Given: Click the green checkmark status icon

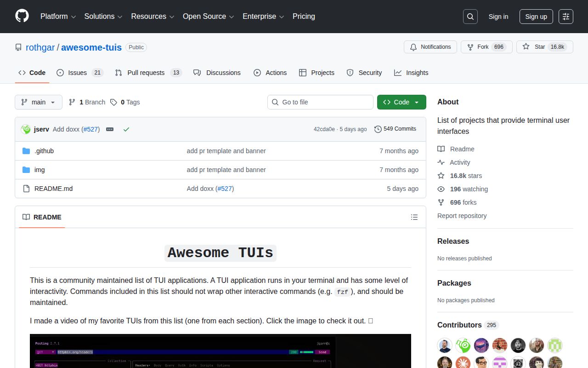Looking at the screenshot, I should (x=126, y=129).
